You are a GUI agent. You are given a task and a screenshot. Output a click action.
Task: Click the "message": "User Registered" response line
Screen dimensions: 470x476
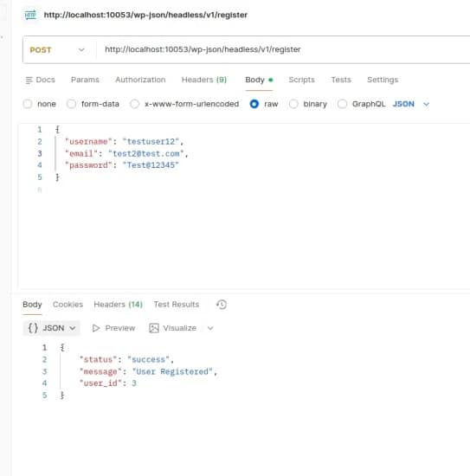point(148,371)
